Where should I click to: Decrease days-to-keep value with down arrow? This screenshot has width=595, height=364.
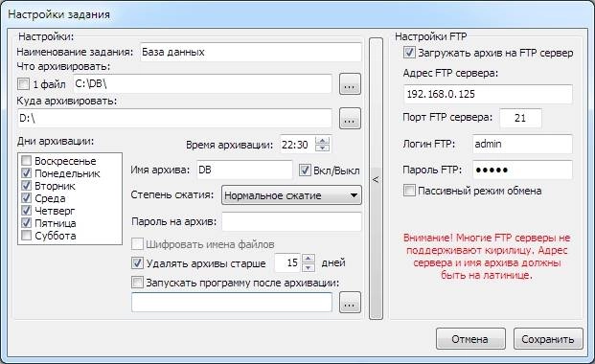coord(309,267)
